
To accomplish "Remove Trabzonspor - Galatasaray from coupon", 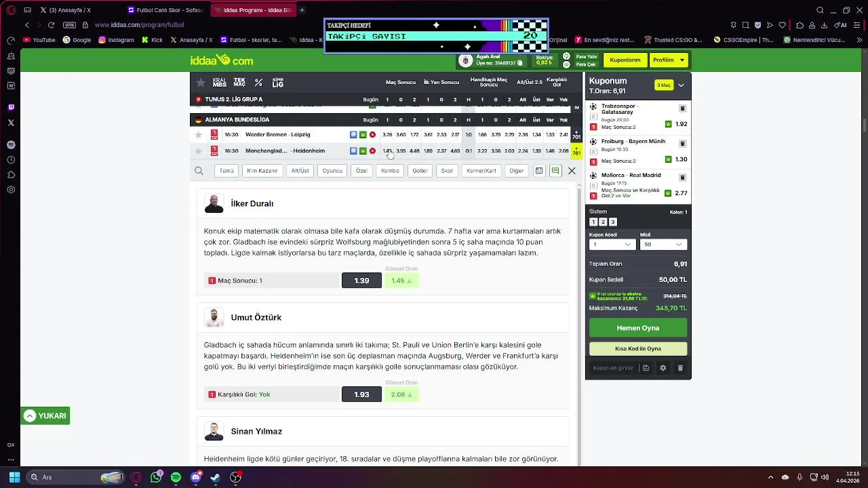I will [682, 108].
